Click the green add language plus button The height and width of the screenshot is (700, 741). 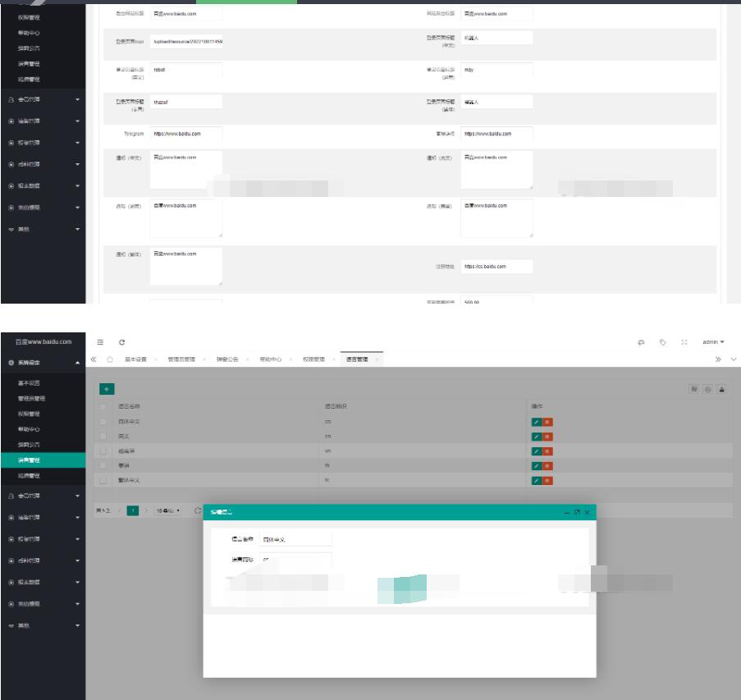click(x=107, y=388)
